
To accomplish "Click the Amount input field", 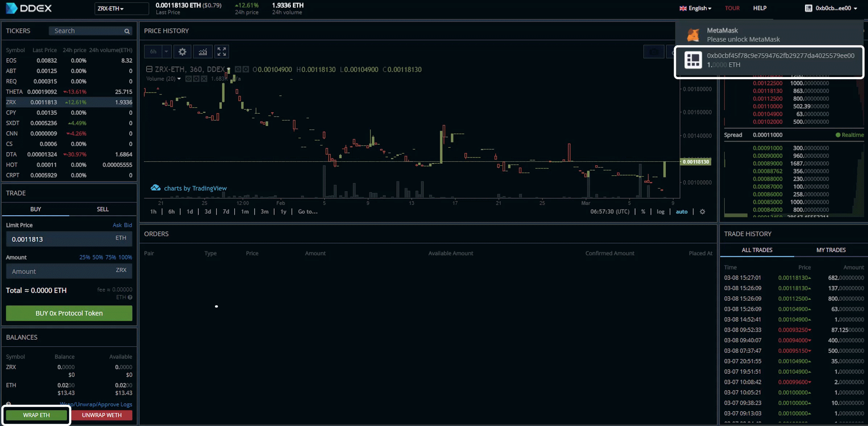I will coord(62,271).
